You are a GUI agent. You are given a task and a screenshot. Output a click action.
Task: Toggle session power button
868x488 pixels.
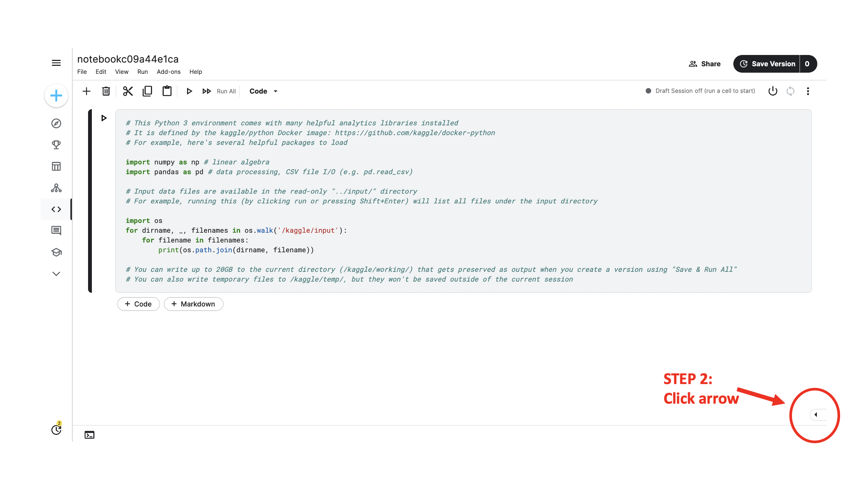click(x=773, y=91)
